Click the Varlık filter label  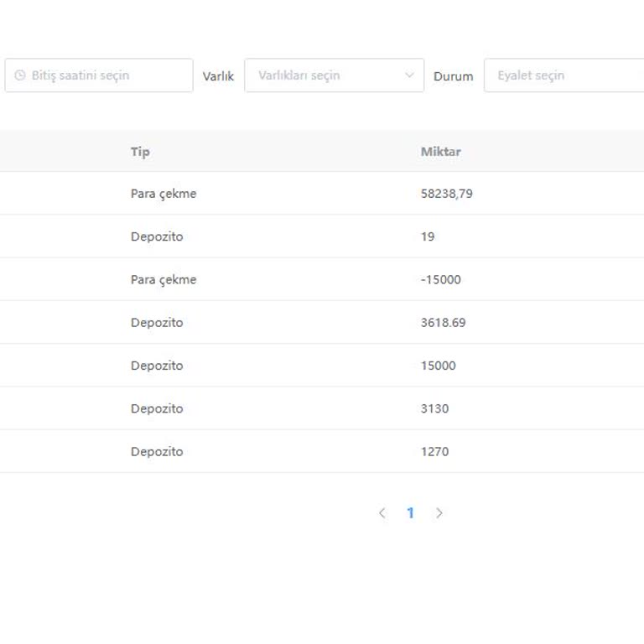coord(218,76)
